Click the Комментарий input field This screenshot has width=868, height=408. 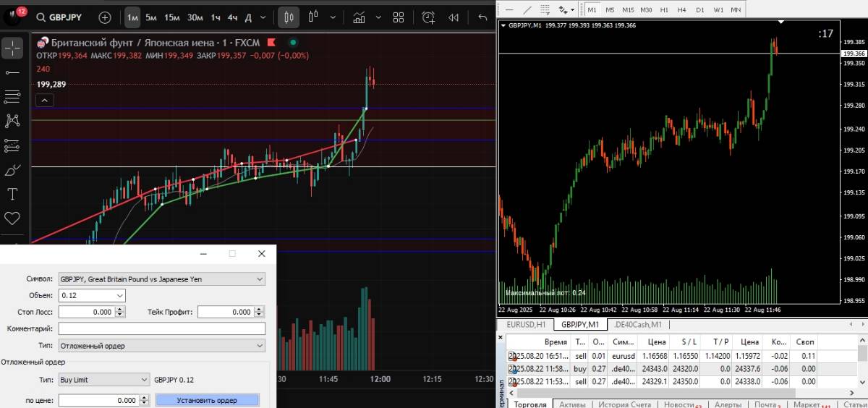tap(161, 328)
